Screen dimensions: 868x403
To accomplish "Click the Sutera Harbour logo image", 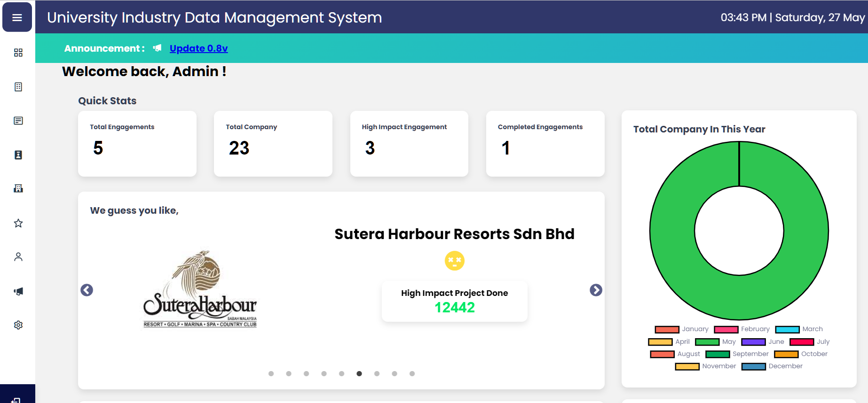I will 200,289.
